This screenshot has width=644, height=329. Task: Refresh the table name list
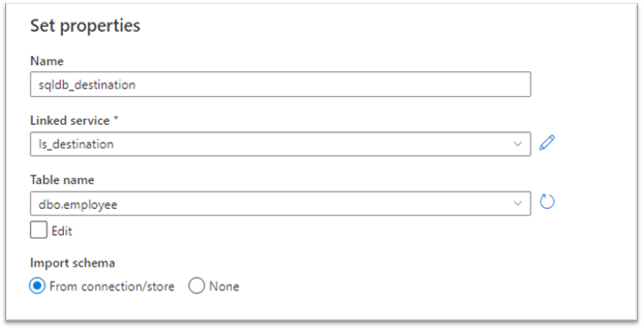pyautogui.click(x=546, y=201)
